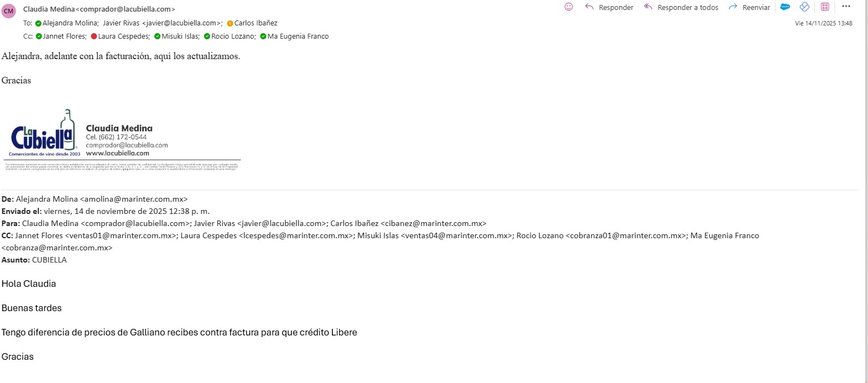
Task: Click Laura Cespedes with red busy status
Action: point(123,36)
